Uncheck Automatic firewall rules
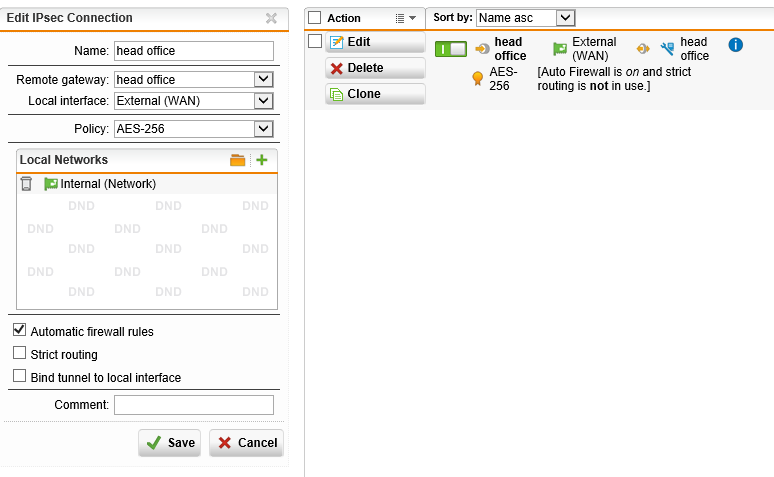Viewport: 774px width, 477px height. [x=19, y=330]
